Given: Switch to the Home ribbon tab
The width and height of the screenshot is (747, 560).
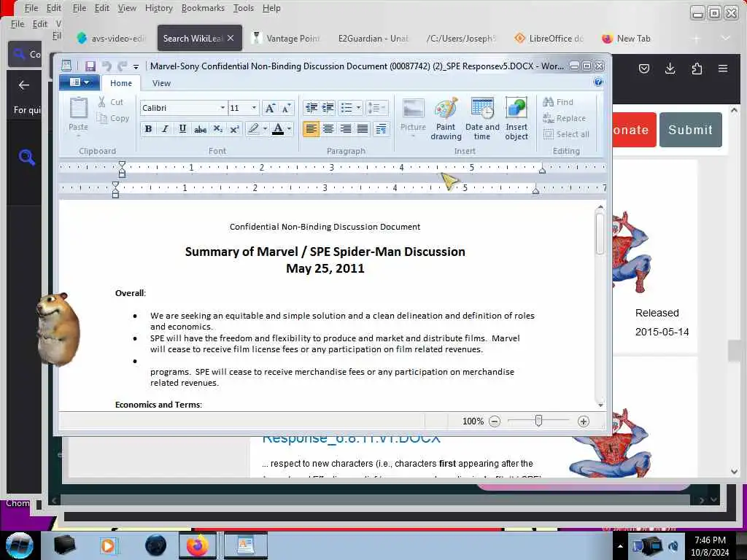Looking at the screenshot, I should pyautogui.click(x=121, y=83).
